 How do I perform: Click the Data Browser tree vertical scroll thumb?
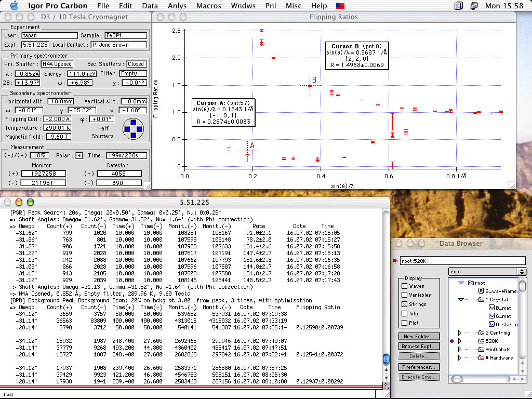[523, 285]
